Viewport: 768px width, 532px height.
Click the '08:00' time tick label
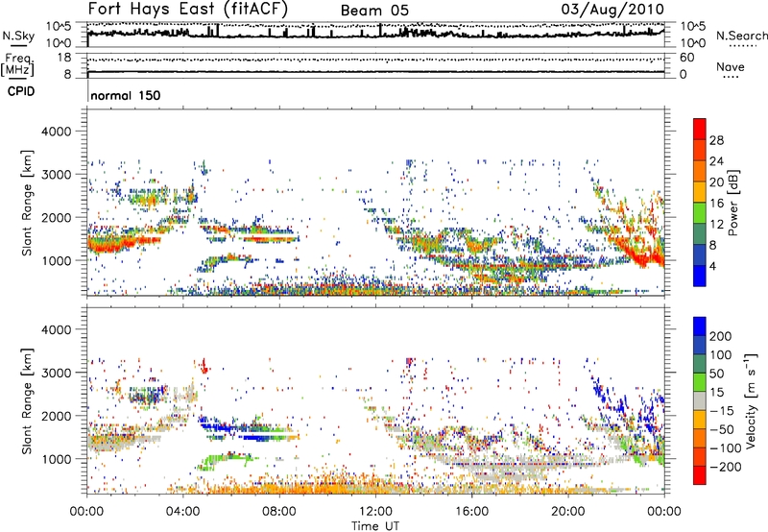click(x=279, y=512)
